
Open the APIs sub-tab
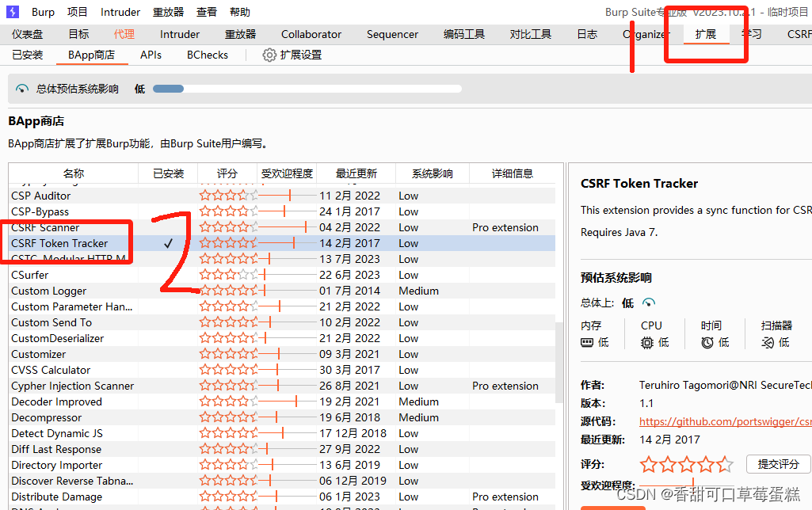pos(151,55)
